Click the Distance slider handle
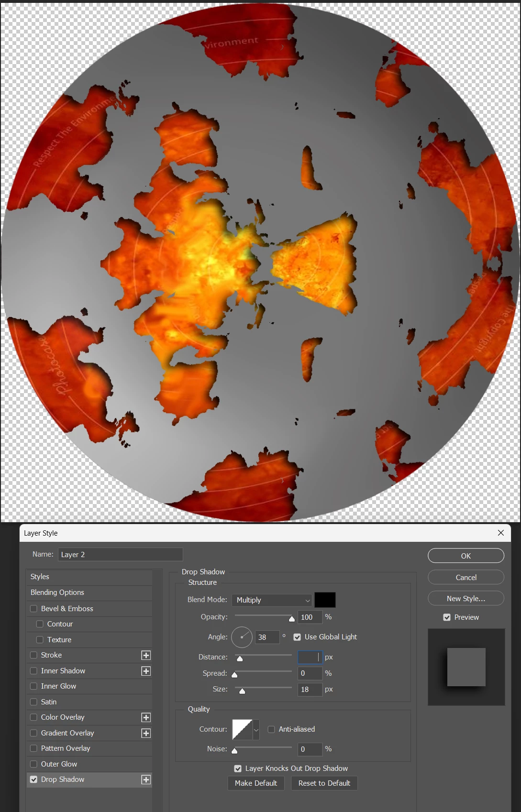 point(240,659)
